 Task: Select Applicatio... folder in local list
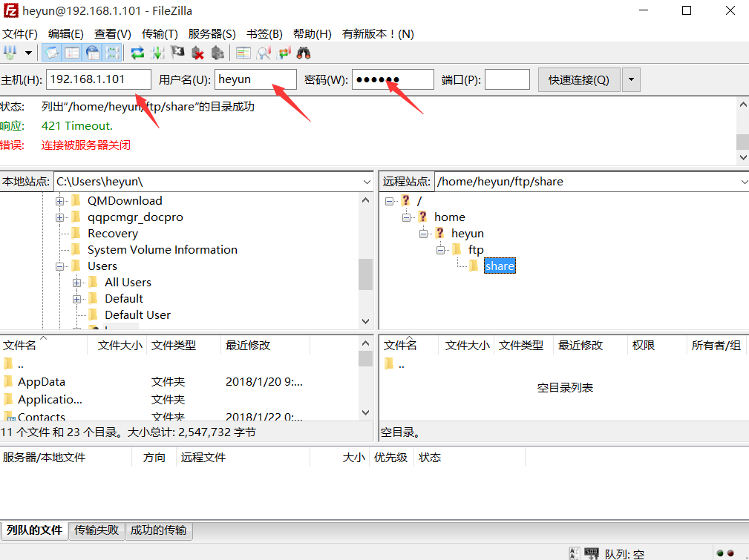[x=50, y=400]
